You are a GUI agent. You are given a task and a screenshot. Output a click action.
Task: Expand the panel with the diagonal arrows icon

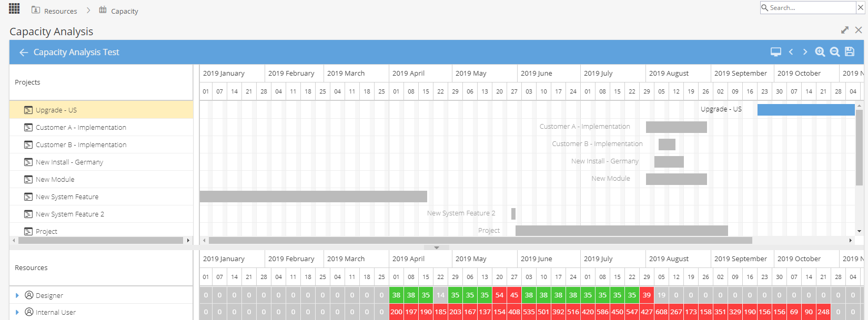click(x=845, y=30)
